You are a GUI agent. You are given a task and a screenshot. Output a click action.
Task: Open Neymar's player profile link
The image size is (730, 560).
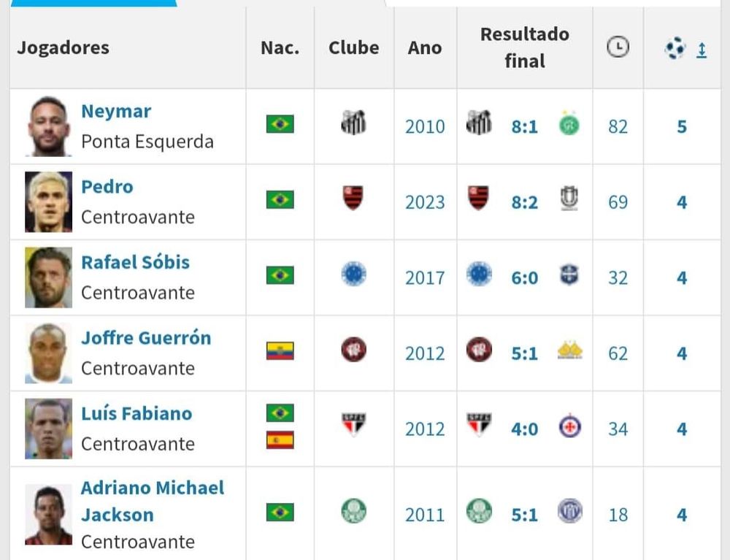tap(116, 111)
